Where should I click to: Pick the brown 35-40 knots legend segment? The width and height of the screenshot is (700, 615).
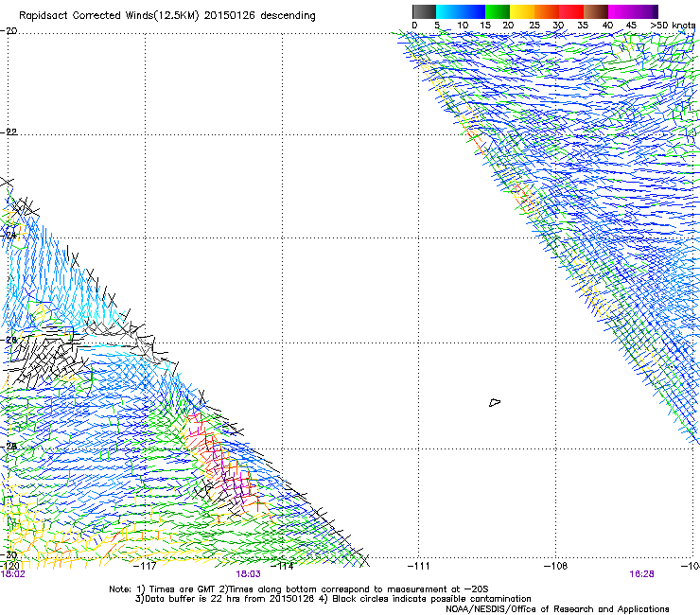pos(596,11)
